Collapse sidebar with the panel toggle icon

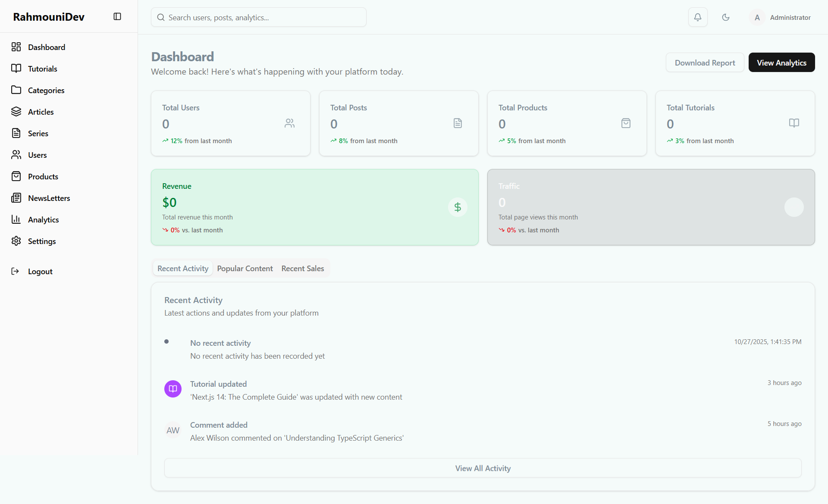coord(117,16)
